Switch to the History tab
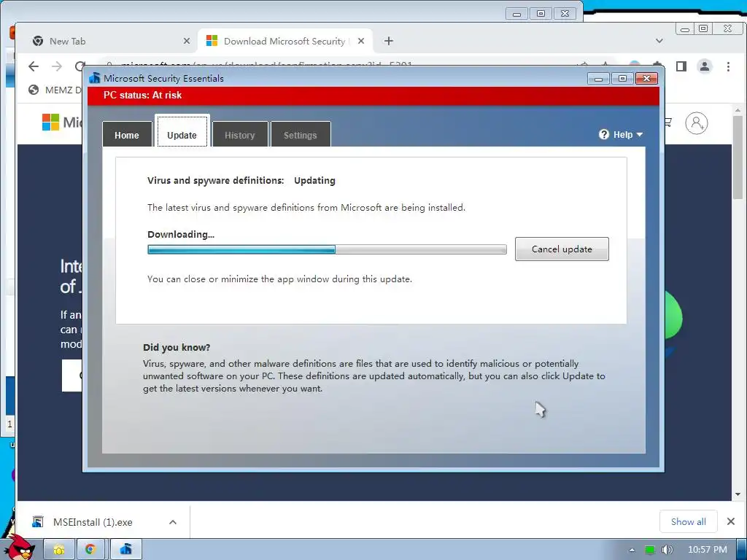The height and width of the screenshot is (560, 747). 239,135
